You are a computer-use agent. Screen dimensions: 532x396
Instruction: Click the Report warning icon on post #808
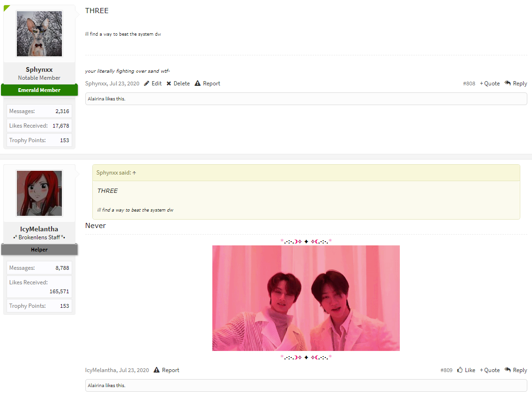[x=197, y=83]
